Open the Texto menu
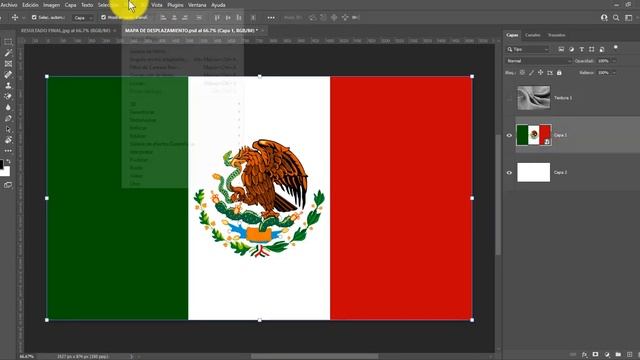The width and height of the screenshot is (640, 360). coord(87,5)
